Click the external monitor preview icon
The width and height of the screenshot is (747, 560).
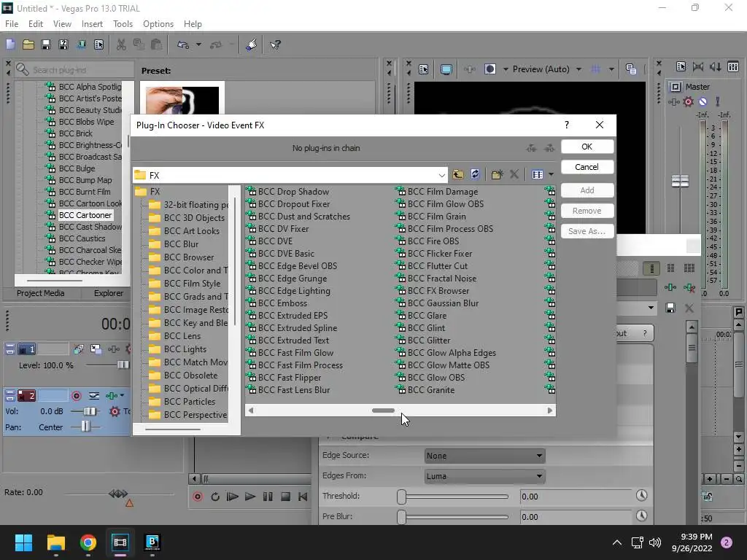click(446, 69)
